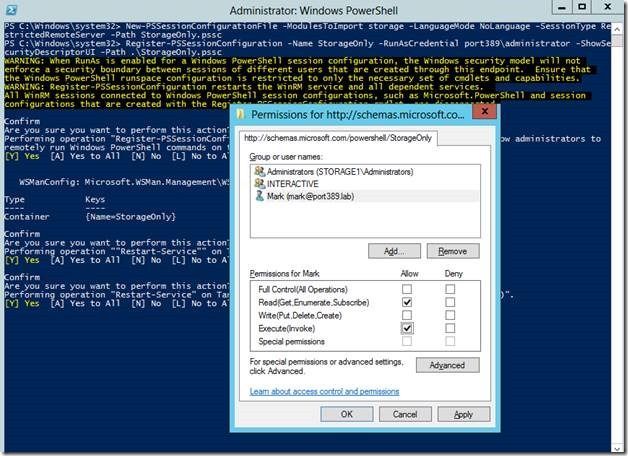This screenshot has width=628, height=456.
Task: Click the PowerShell scrollbar down arrow
Action: (617, 448)
